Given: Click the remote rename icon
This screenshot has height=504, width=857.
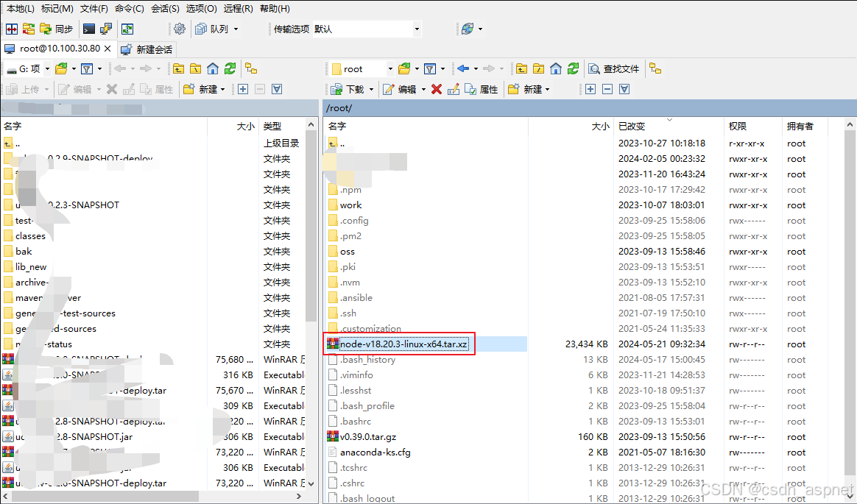Looking at the screenshot, I should (453, 89).
